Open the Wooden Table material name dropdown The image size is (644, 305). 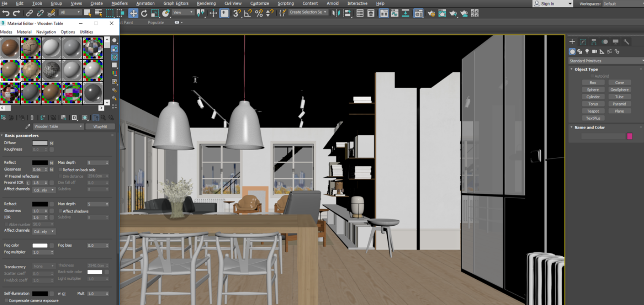[x=81, y=126]
